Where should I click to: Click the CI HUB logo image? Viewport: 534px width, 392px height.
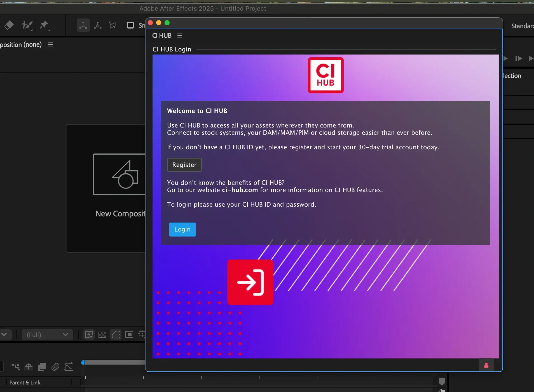[x=325, y=75]
